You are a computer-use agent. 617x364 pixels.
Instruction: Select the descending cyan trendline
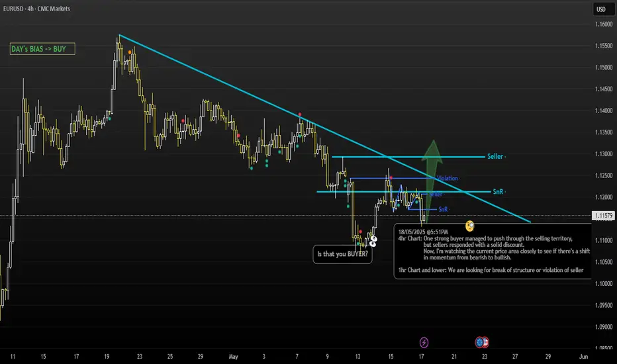coord(325,128)
